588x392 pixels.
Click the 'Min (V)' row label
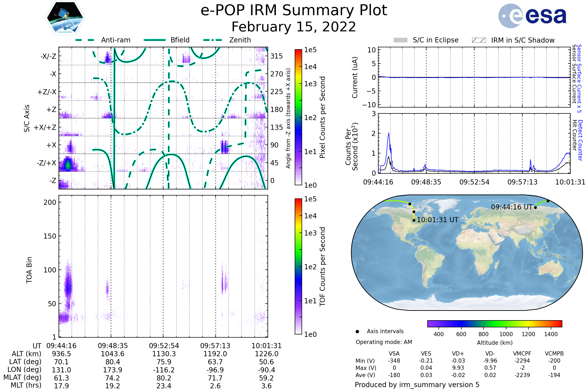(x=365, y=361)
